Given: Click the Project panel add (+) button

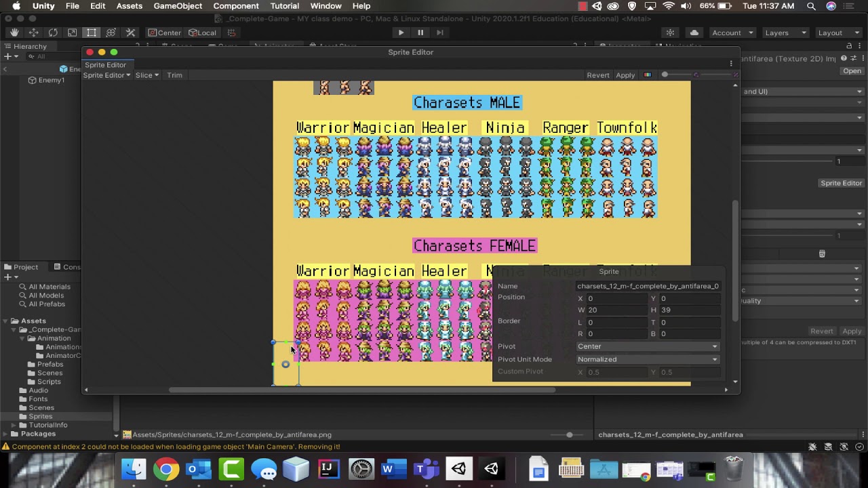Looking at the screenshot, I should click(x=7, y=277).
